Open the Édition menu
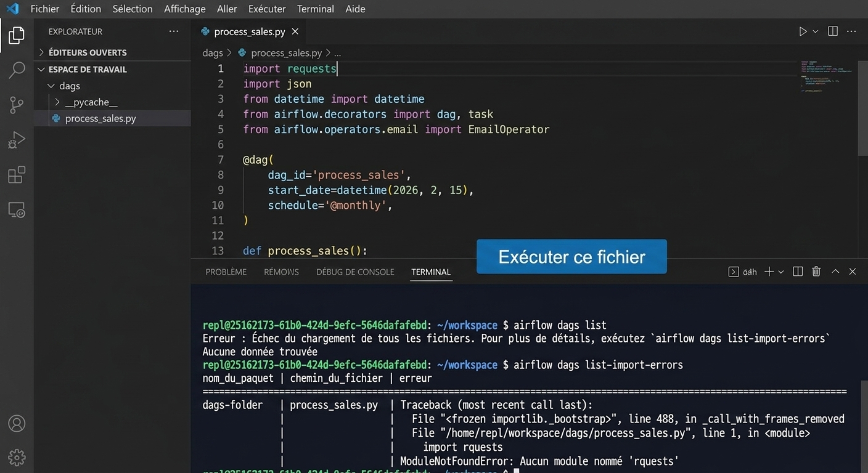This screenshot has height=473, width=868. click(x=86, y=9)
